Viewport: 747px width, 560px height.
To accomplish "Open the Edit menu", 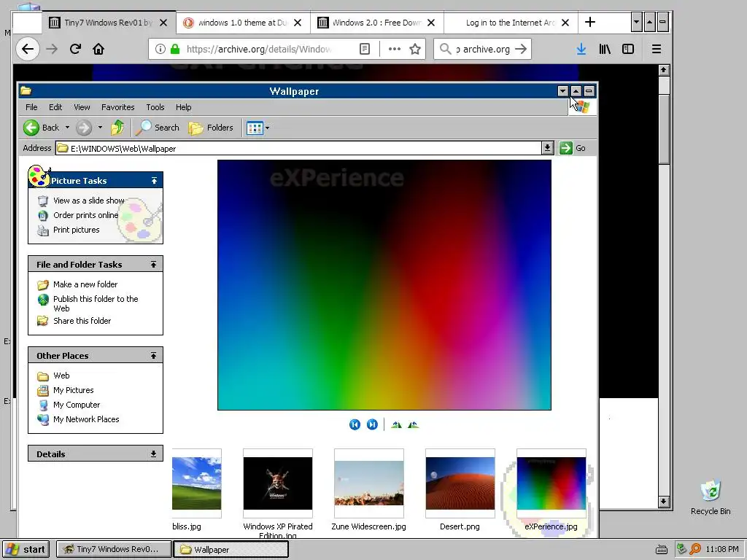I will click(x=55, y=107).
